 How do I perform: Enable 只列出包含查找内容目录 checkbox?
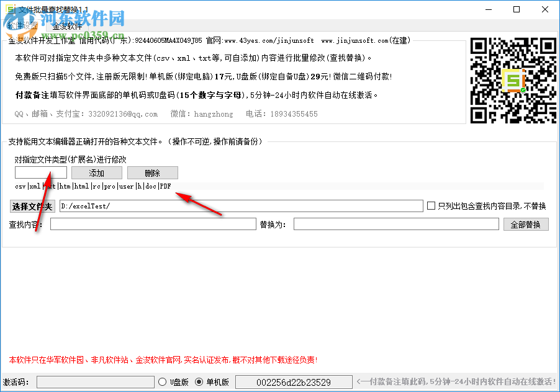[431, 205]
